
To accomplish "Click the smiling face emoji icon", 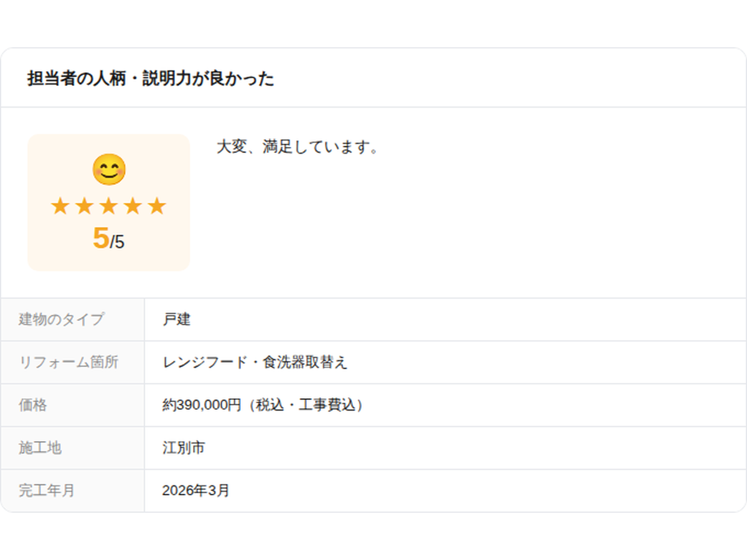I will click(109, 169).
